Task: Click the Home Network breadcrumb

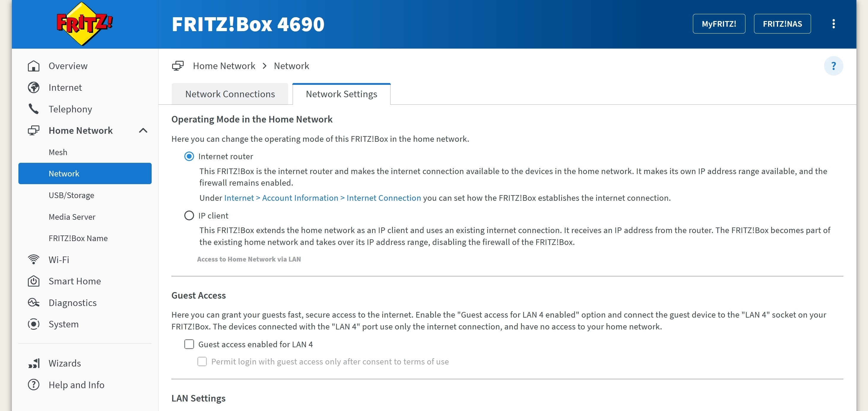Action: (x=224, y=66)
